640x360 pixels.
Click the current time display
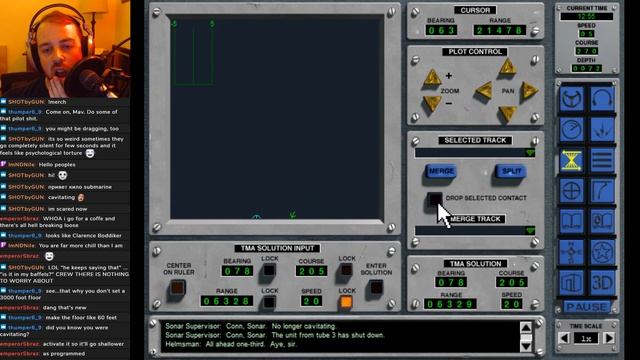(587, 16)
